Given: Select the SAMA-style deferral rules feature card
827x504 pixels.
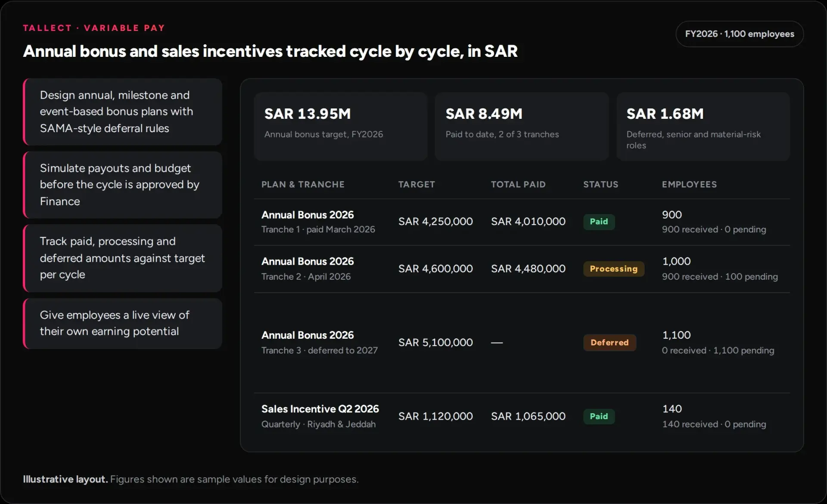Looking at the screenshot, I should [x=123, y=112].
